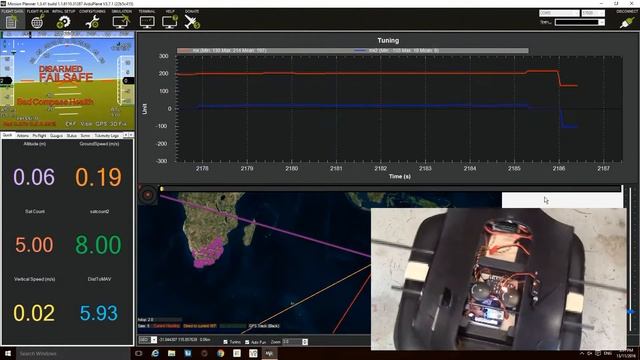Switch to the Status tab

[x=72, y=136]
